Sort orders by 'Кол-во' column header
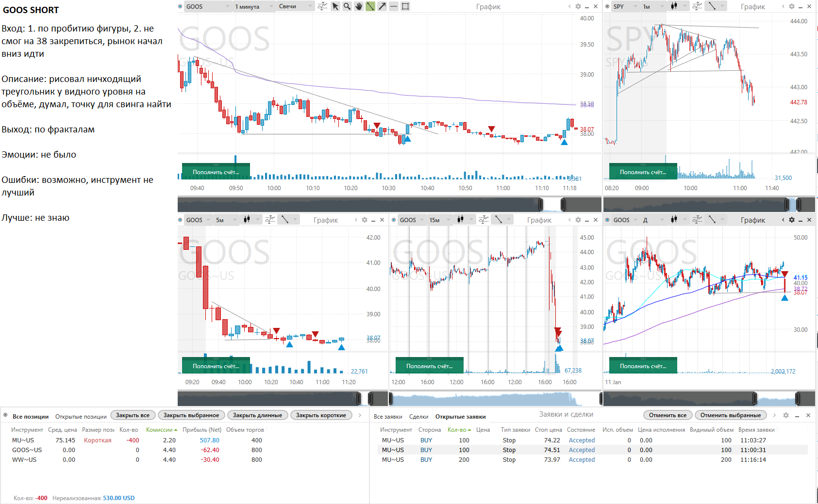Viewport: 818px width, 504px height. [459, 430]
